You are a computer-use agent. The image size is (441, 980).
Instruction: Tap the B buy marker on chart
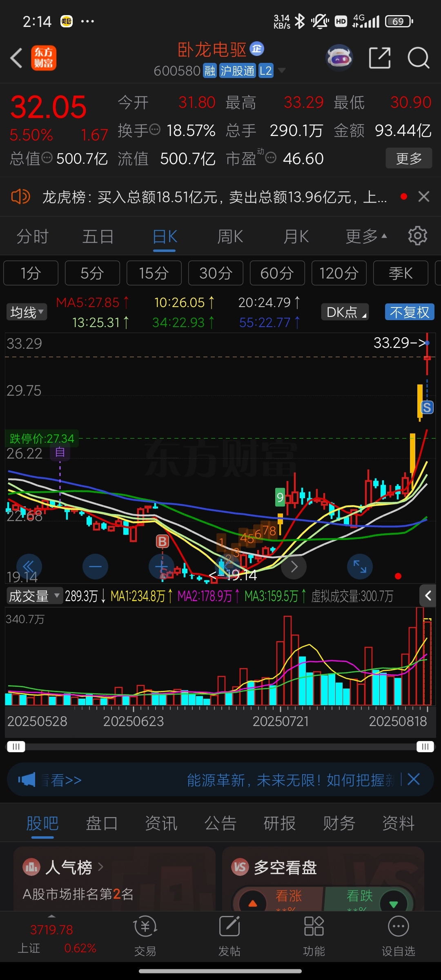pyautogui.click(x=163, y=541)
